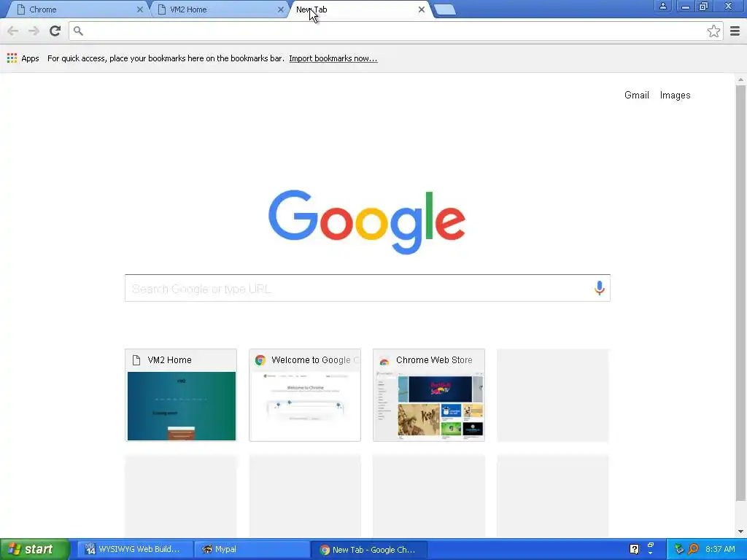
Task: Bookmark this page with the star icon
Action: coord(713,31)
